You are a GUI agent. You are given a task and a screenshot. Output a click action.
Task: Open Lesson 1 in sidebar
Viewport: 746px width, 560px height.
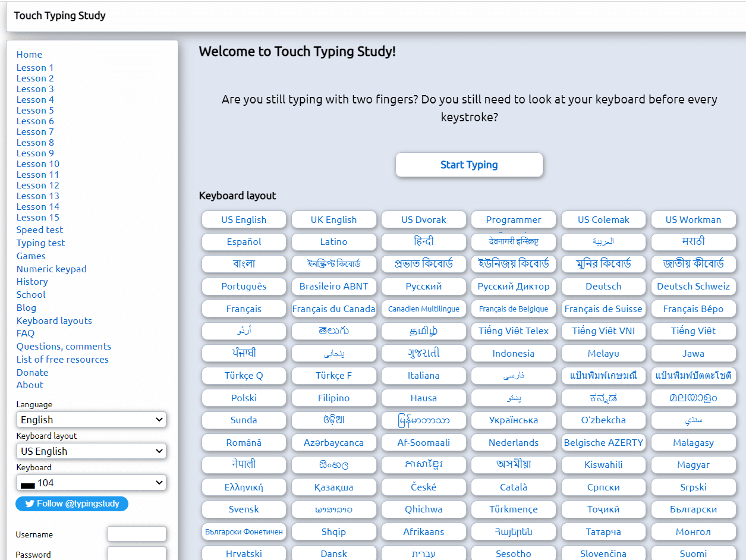point(35,68)
